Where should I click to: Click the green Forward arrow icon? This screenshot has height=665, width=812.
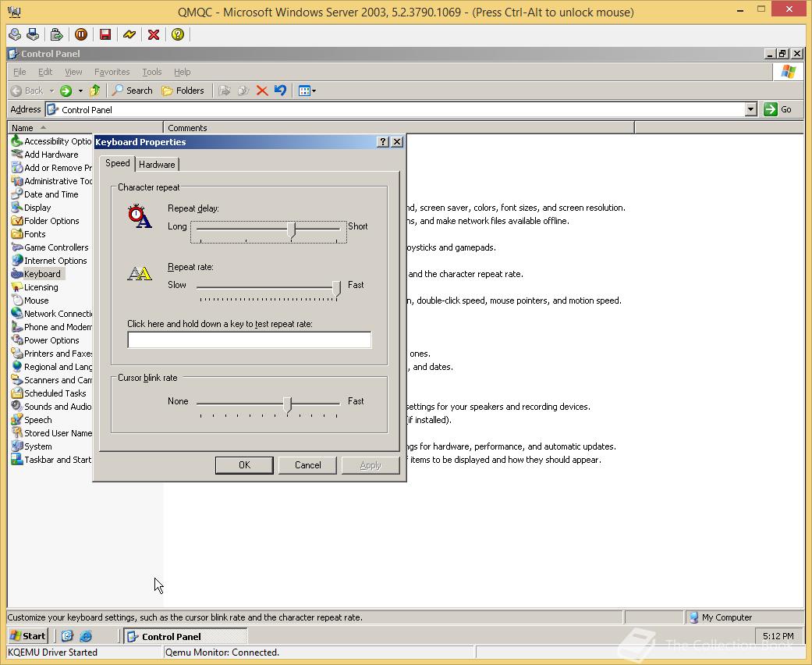click(x=66, y=91)
